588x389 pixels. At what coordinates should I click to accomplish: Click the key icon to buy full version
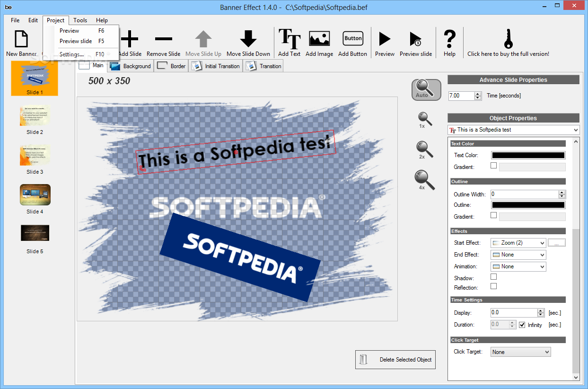tap(509, 39)
